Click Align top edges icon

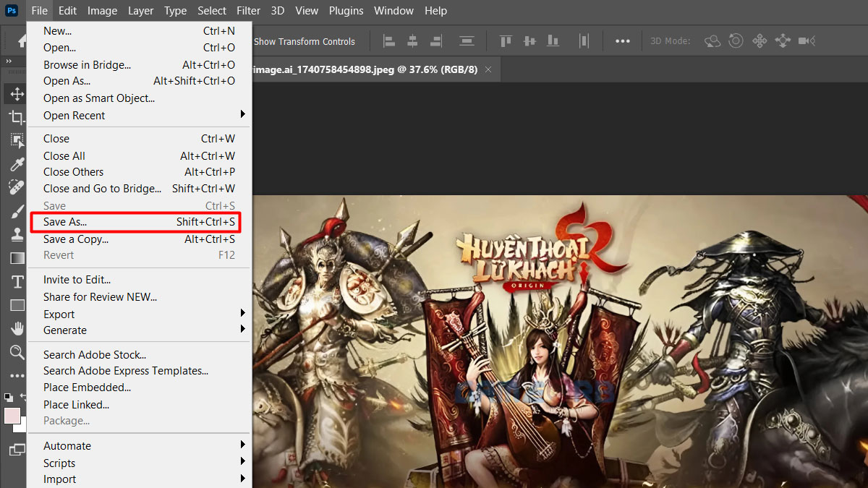506,41
